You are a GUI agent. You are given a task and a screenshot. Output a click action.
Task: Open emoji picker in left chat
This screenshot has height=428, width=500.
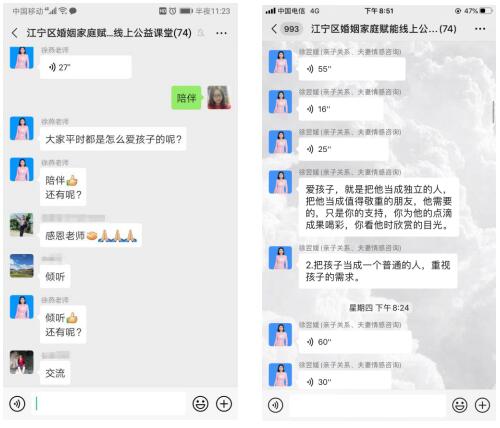pos(200,404)
